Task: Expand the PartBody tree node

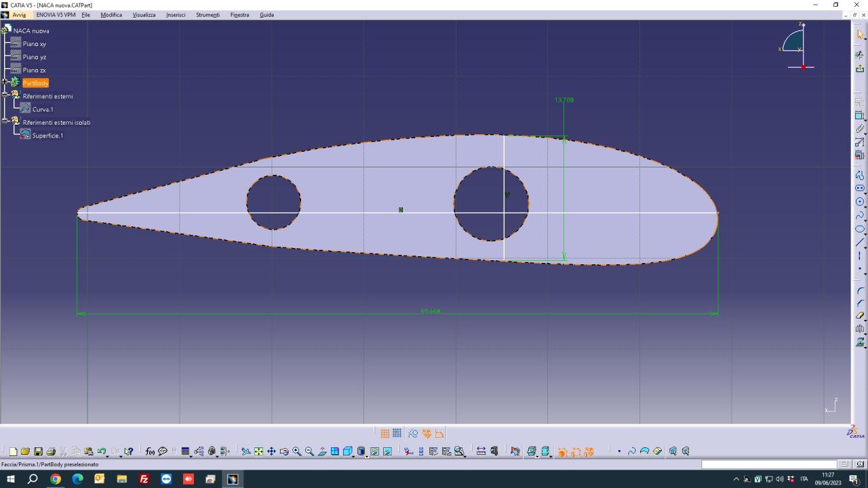Action: coord(5,83)
